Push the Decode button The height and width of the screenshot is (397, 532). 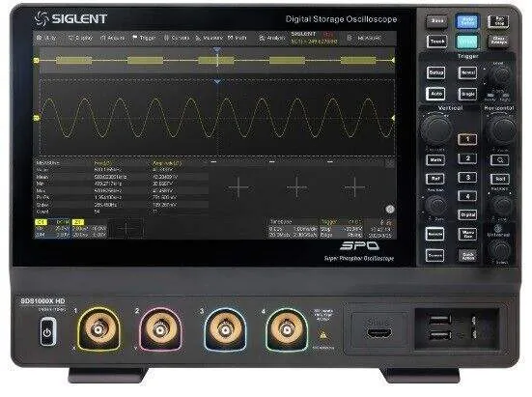(x=435, y=234)
